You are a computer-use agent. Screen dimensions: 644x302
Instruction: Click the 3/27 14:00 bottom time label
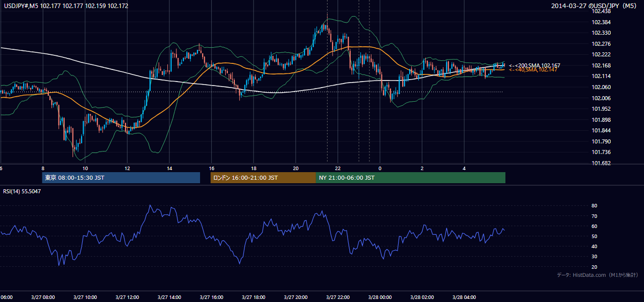click(x=169, y=297)
